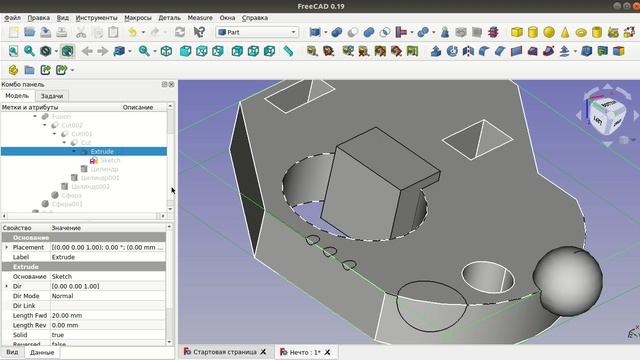
Task: Open the Measure menu
Action: pos(200,18)
